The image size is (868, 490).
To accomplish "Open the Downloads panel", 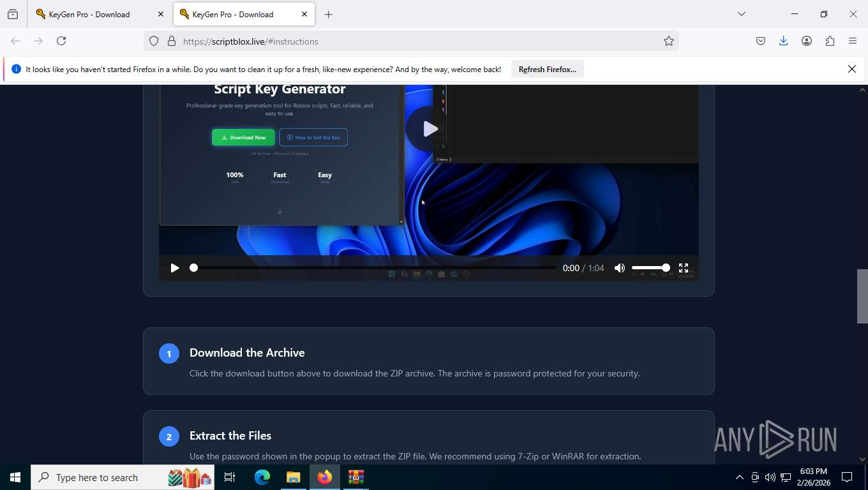I will (783, 41).
